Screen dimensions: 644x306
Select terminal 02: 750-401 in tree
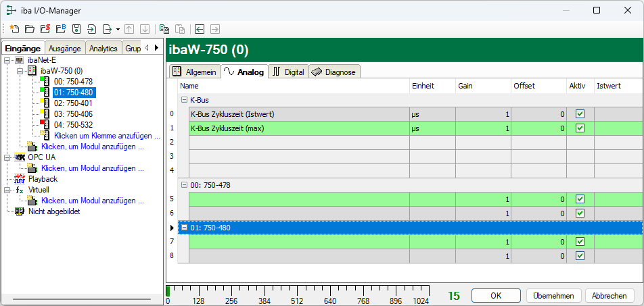click(x=74, y=103)
